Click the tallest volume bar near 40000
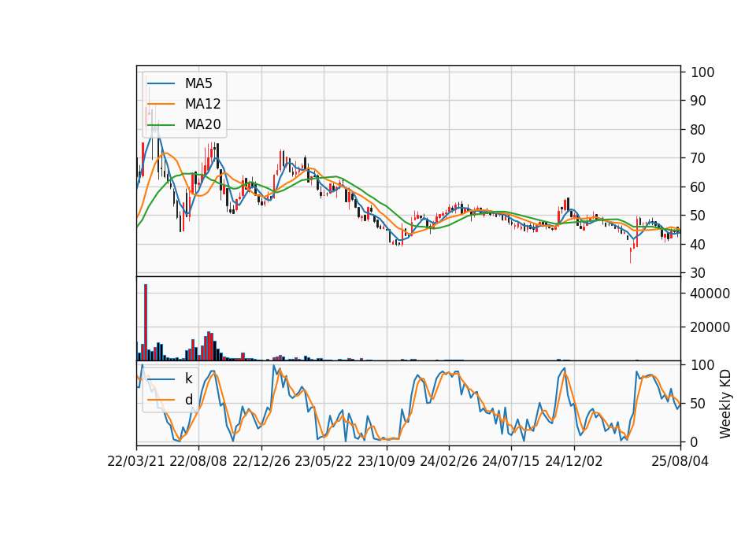Screen dimensions: 756x543 [146, 323]
